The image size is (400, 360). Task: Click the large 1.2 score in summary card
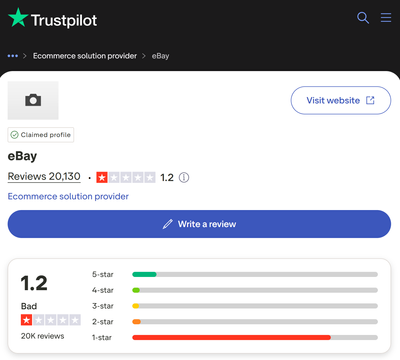pyautogui.click(x=34, y=283)
